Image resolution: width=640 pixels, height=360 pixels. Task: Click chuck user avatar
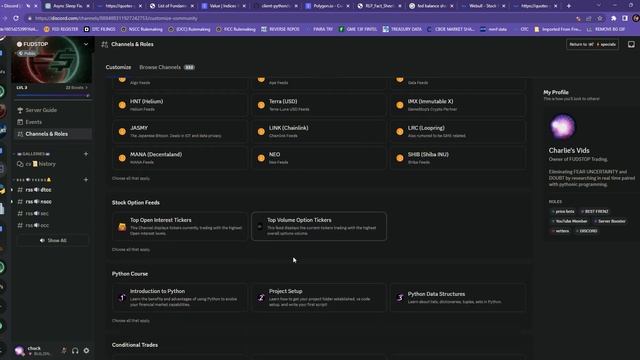pyautogui.click(x=19, y=350)
